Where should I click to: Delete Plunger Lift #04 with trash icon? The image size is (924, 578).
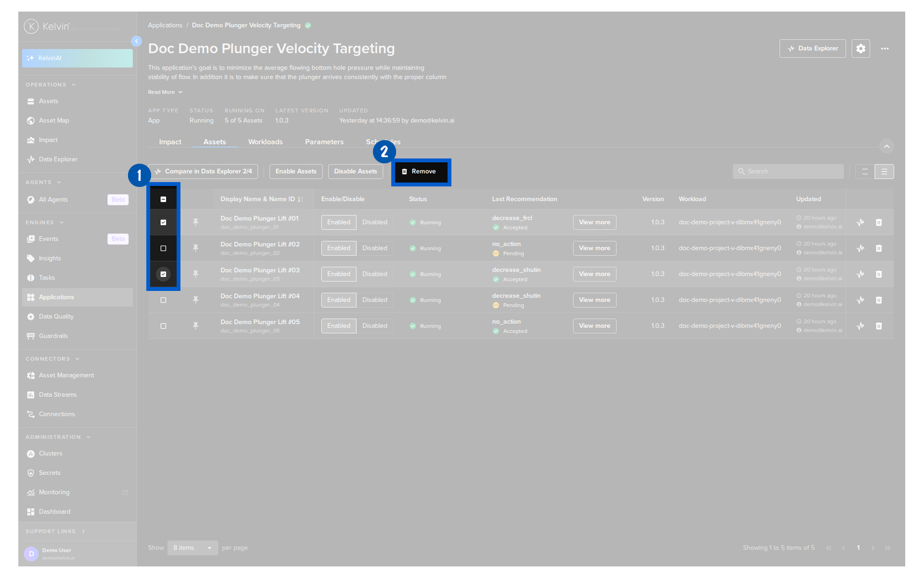click(x=879, y=300)
